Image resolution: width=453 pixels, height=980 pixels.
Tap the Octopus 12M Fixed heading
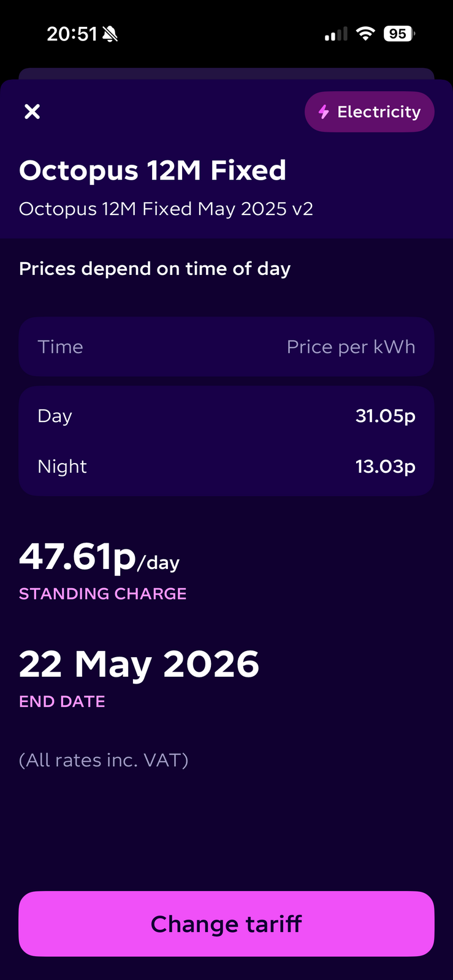[153, 170]
